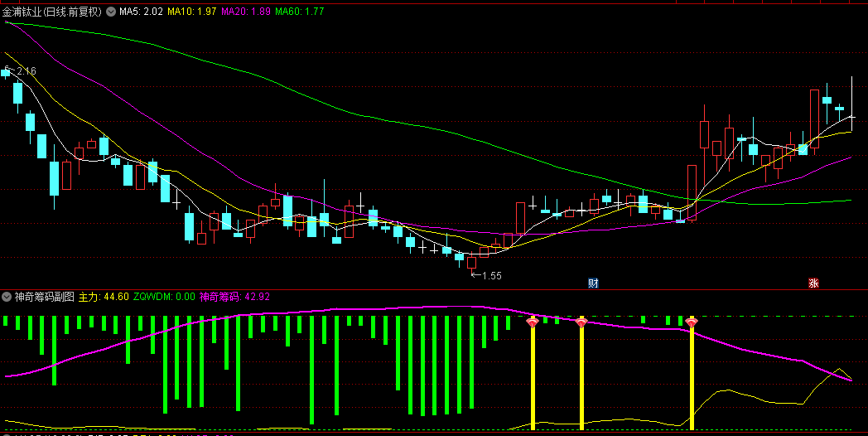Click the MA20: 1.89 indicator label
Viewport: 868px width, 436px height.
(246, 11)
